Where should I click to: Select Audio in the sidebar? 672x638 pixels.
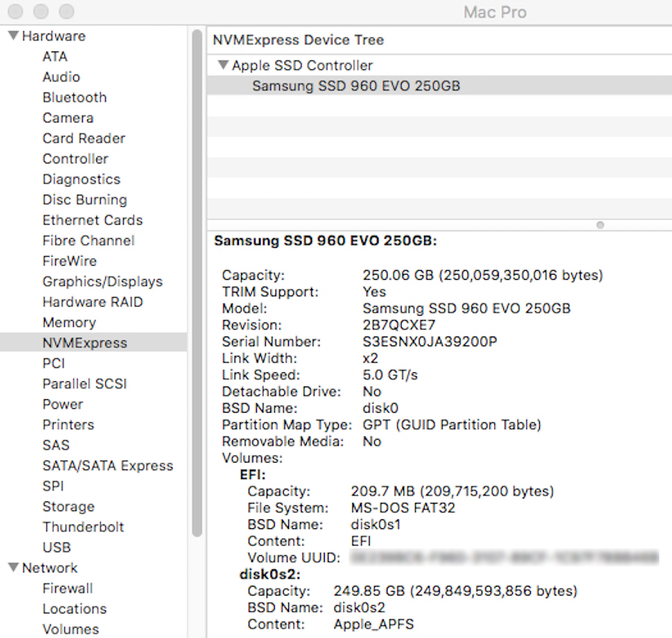[61, 77]
